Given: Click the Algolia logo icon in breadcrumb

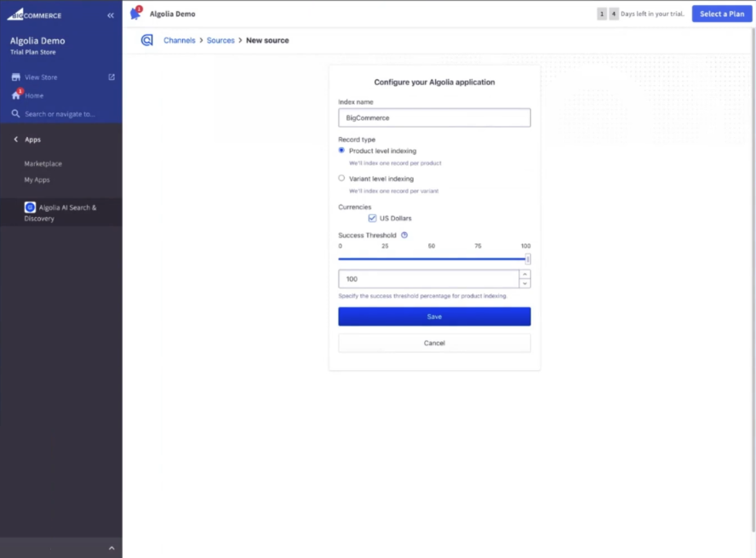Looking at the screenshot, I should point(147,40).
